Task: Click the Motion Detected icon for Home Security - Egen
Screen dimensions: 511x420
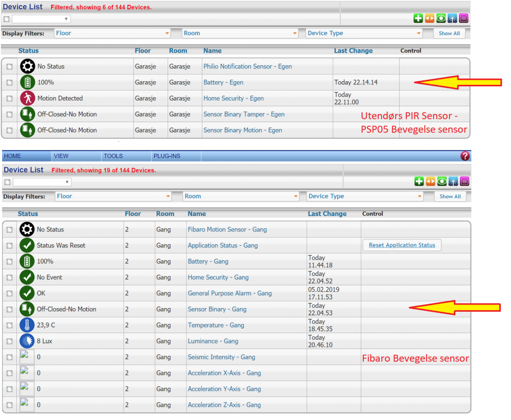Action: [27, 98]
